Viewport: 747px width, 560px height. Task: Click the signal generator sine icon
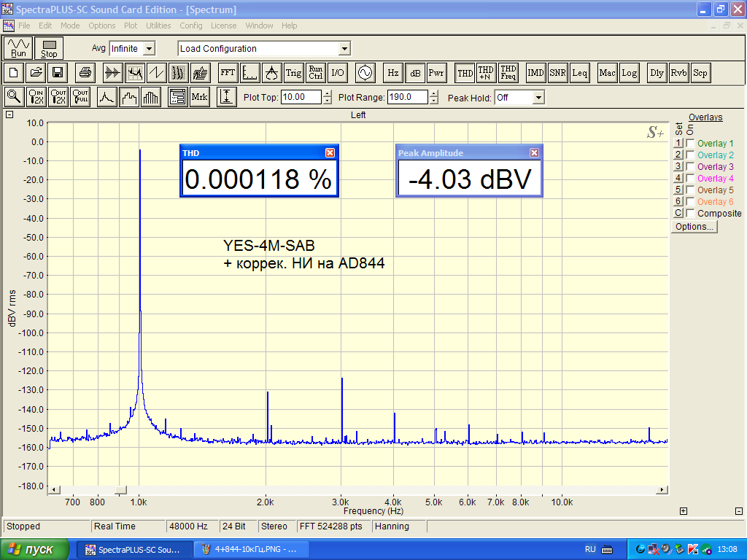(364, 73)
